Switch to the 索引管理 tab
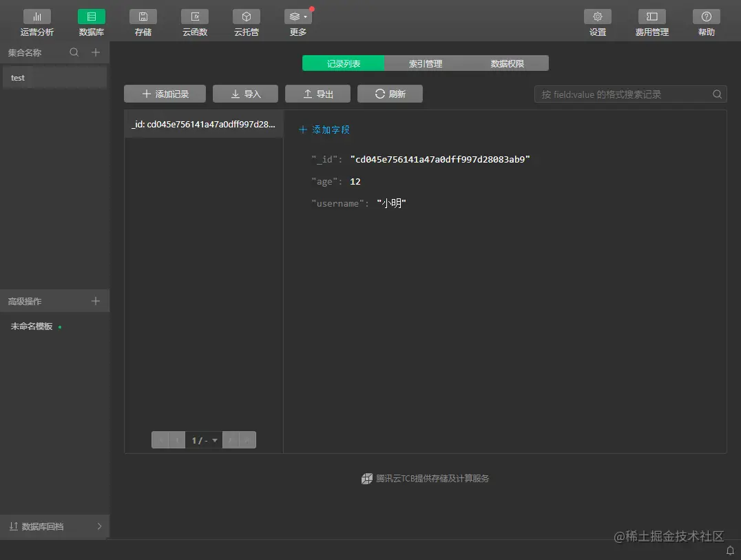Screen dimensions: 741x560 point(426,63)
